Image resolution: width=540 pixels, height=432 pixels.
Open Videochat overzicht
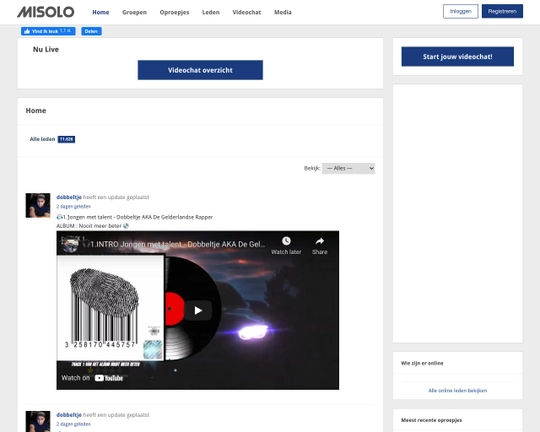(200, 70)
